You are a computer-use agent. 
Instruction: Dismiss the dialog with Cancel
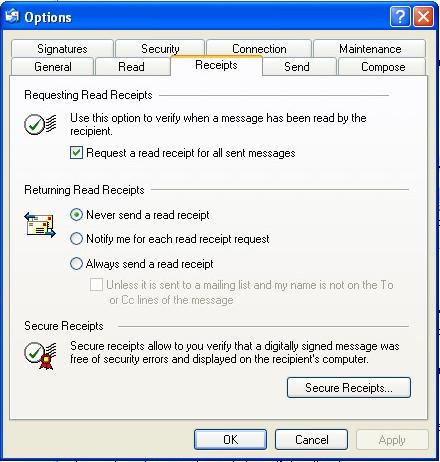pyautogui.click(x=311, y=439)
